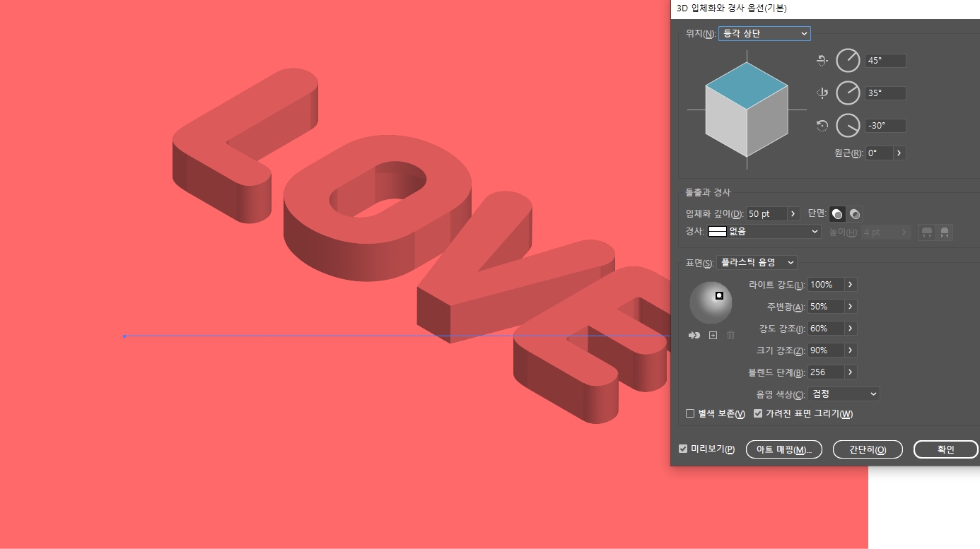Viewport: 980px width, 549px height.
Task: Expand the 라이트 강도 slider arrow
Action: [851, 285]
